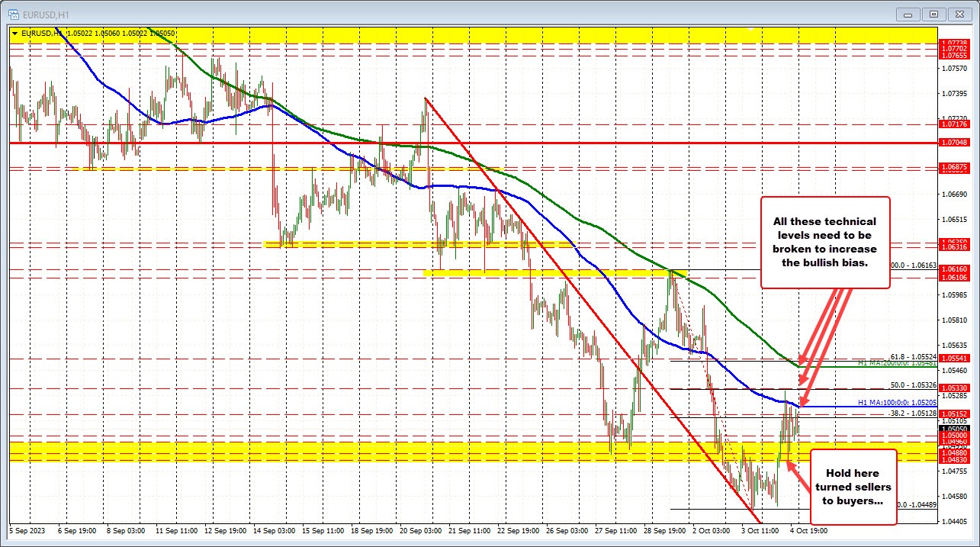Select the 1.05152 red price label
Screen dimensions: 980x547
pyautogui.click(x=954, y=413)
